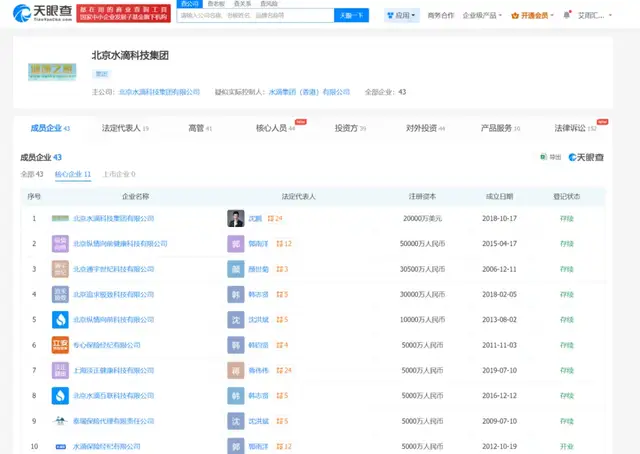Switch to the 对外投资 tab
The width and height of the screenshot is (640, 454).
425,128
